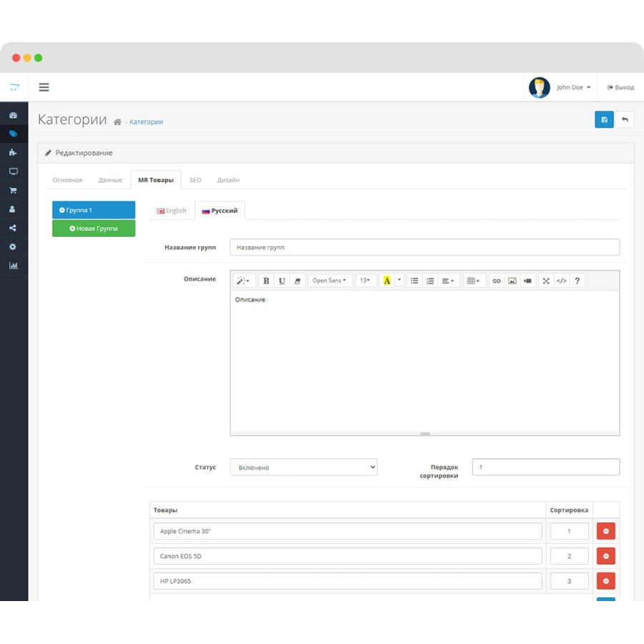Open the design monitor icon in sidebar
This screenshot has width=644, height=644.
[x=13, y=171]
